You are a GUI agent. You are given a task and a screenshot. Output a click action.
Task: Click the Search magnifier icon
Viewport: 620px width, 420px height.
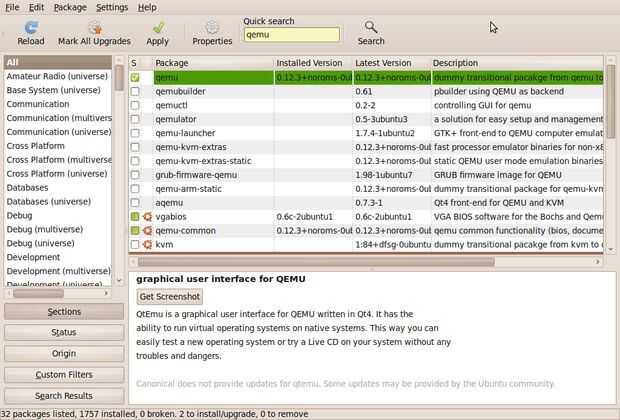(x=371, y=27)
